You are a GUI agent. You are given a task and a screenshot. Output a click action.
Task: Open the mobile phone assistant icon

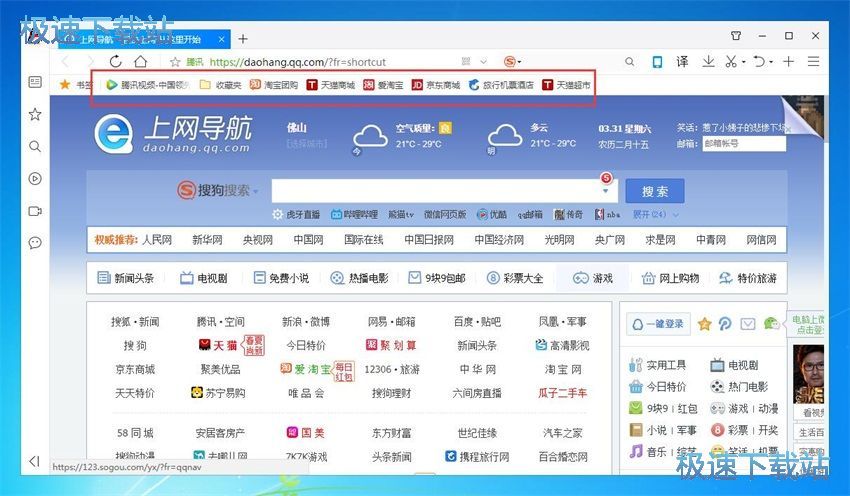point(657,62)
